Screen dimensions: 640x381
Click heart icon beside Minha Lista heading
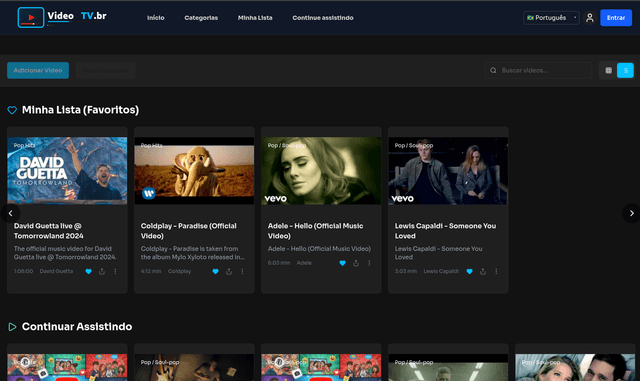[x=12, y=110]
